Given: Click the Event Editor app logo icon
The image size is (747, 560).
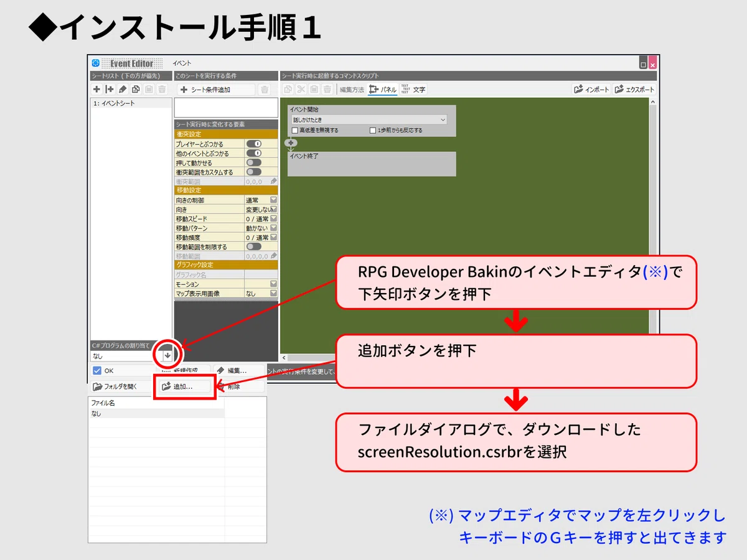Looking at the screenshot, I should pos(95,63).
